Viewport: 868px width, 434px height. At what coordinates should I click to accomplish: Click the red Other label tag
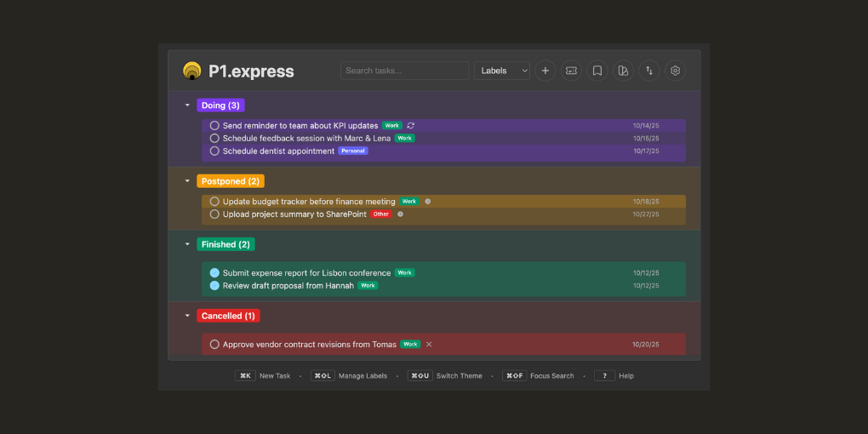[x=380, y=214]
